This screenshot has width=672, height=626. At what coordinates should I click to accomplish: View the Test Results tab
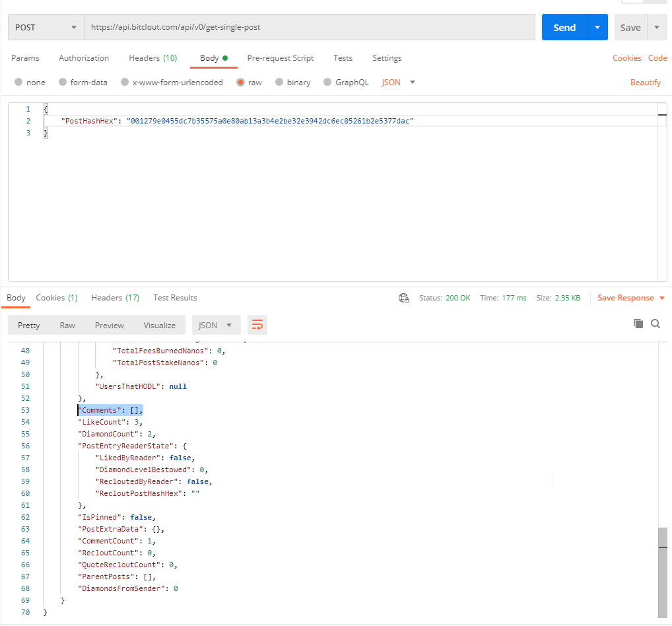pos(174,298)
